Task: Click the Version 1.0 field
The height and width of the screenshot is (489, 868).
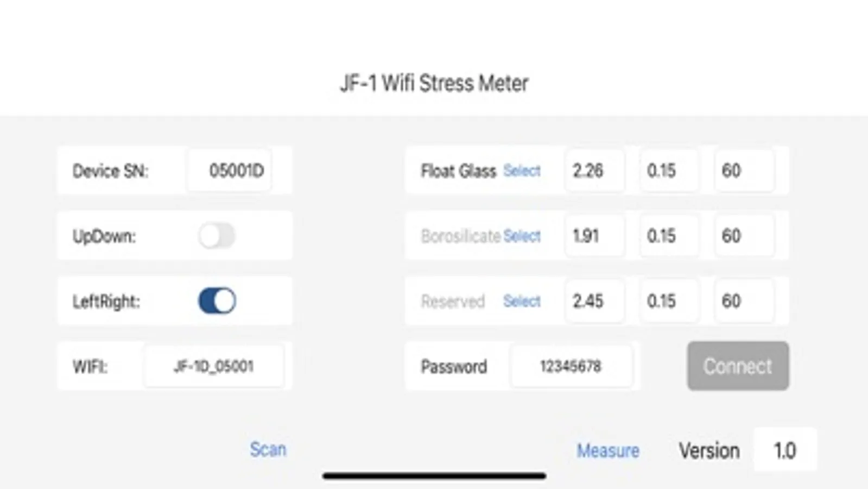Action: pos(784,450)
